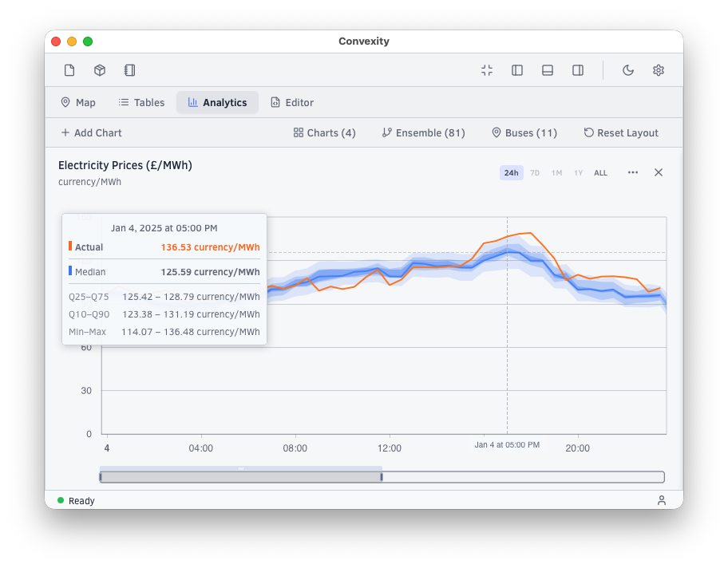Switch to the Map tab
728x568 pixels.
coord(78,103)
